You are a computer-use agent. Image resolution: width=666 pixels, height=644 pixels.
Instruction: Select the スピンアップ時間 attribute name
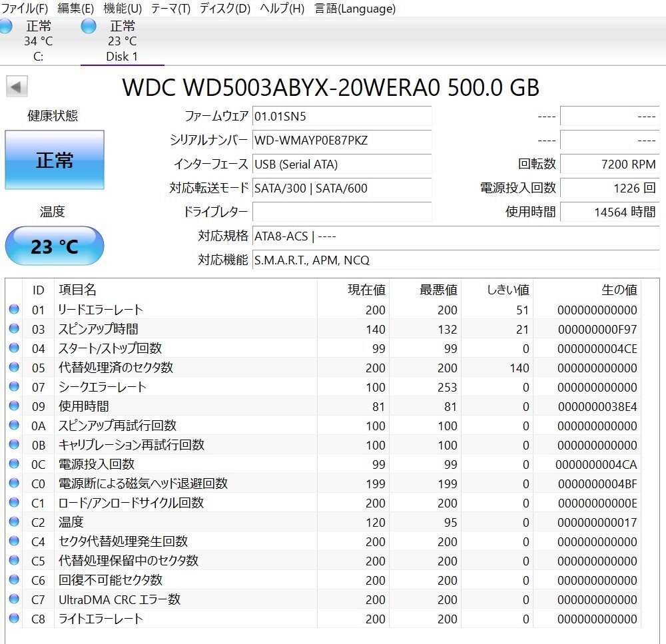point(98,329)
